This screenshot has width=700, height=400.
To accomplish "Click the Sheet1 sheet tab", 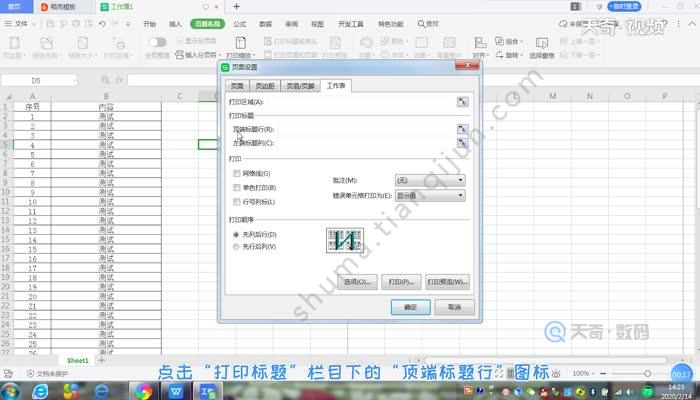I will pyautogui.click(x=78, y=360).
